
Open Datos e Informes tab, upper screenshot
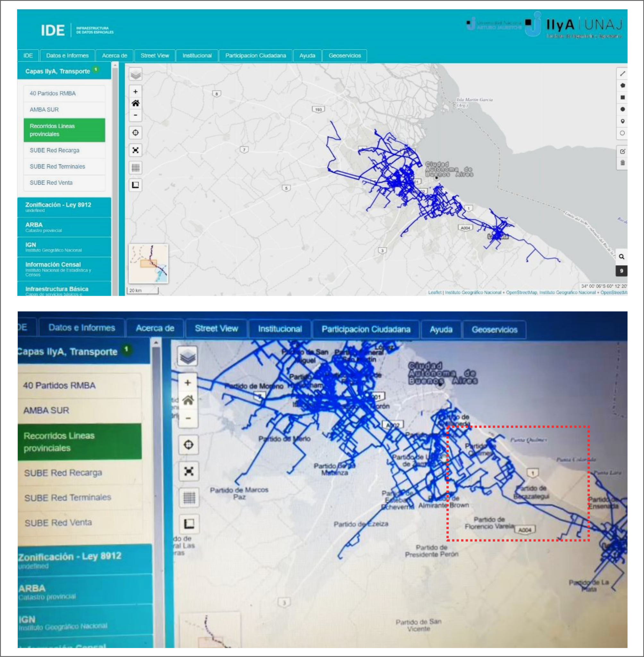67,55
